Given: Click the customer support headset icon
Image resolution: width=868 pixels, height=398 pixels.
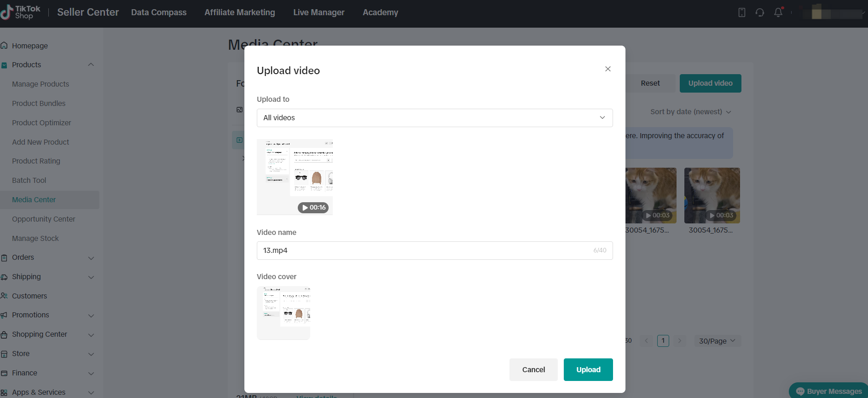Looking at the screenshot, I should coord(760,12).
